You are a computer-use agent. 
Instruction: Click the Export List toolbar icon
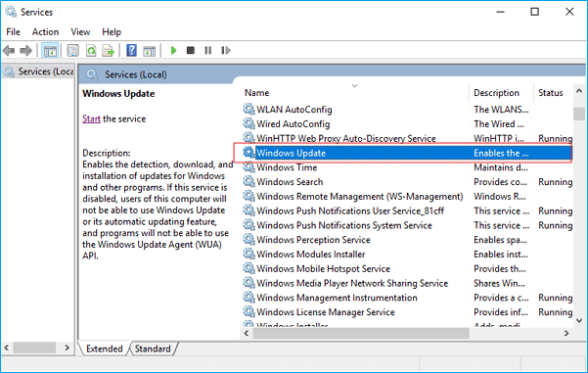point(109,50)
